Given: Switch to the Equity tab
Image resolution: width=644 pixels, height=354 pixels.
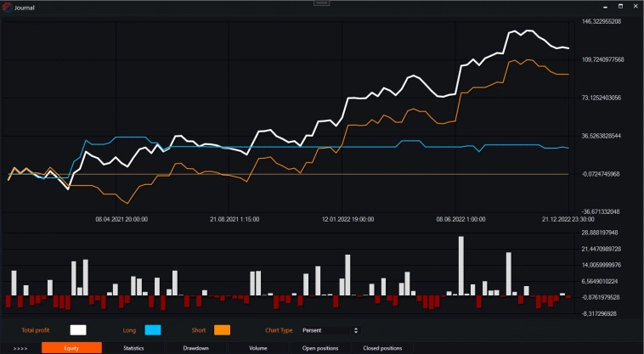Looking at the screenshot, I should pyautogui.click(x=71, y=348).
